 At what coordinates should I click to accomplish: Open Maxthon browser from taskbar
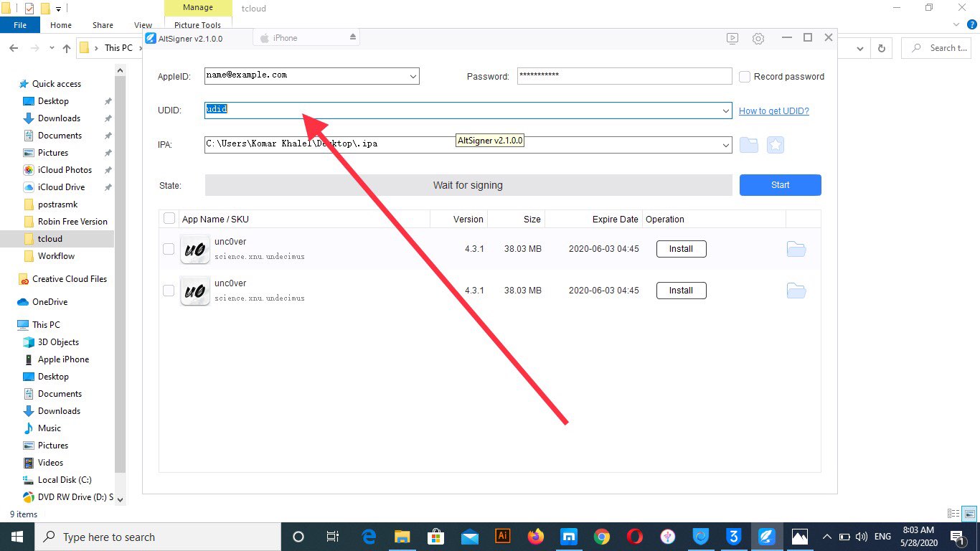tap(568, 537)
